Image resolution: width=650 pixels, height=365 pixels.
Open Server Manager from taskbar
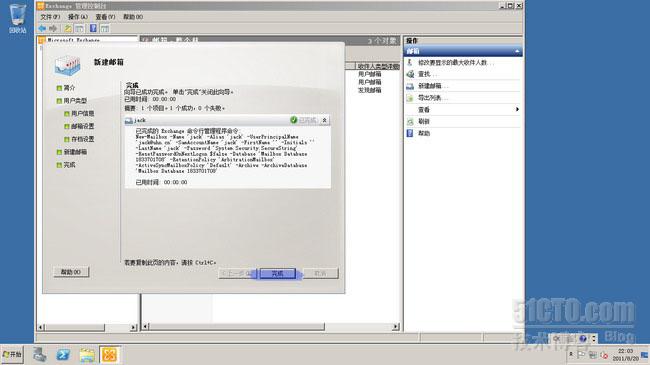40,355
